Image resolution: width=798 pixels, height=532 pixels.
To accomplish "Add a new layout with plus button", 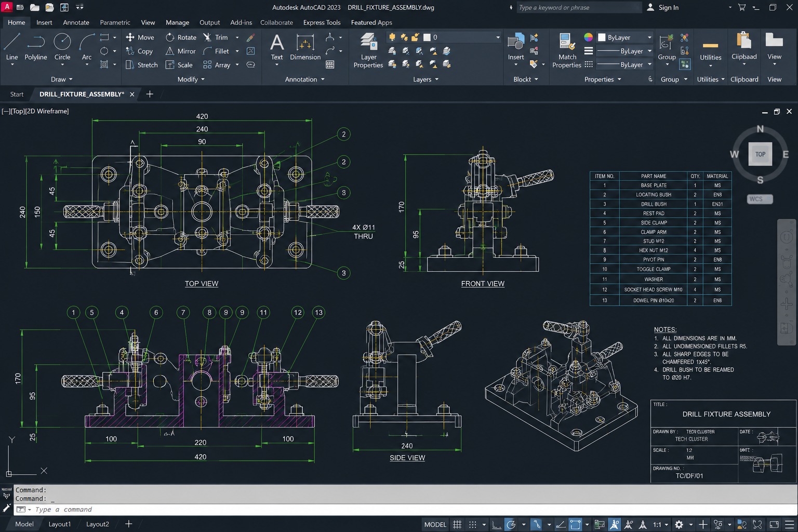I will 128,524.
